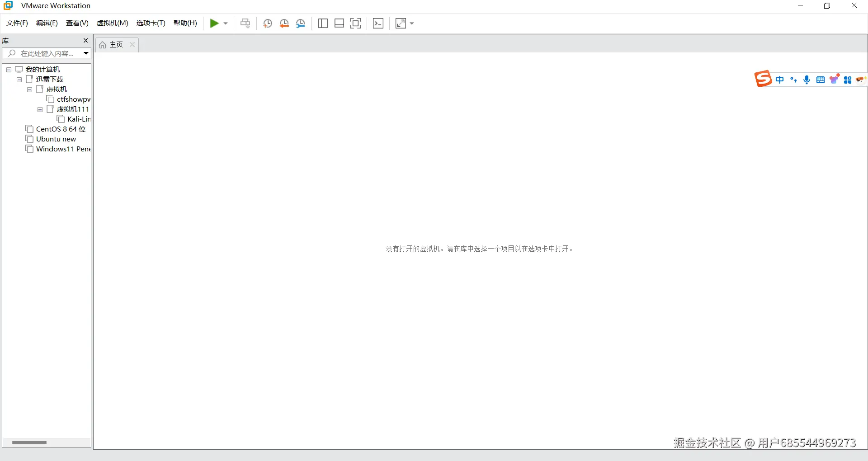The width and height of the screenshot is (868, 461).
Task: Toggle Chinese/English mode 中 on Sogou bar
Action: (780, 80)
